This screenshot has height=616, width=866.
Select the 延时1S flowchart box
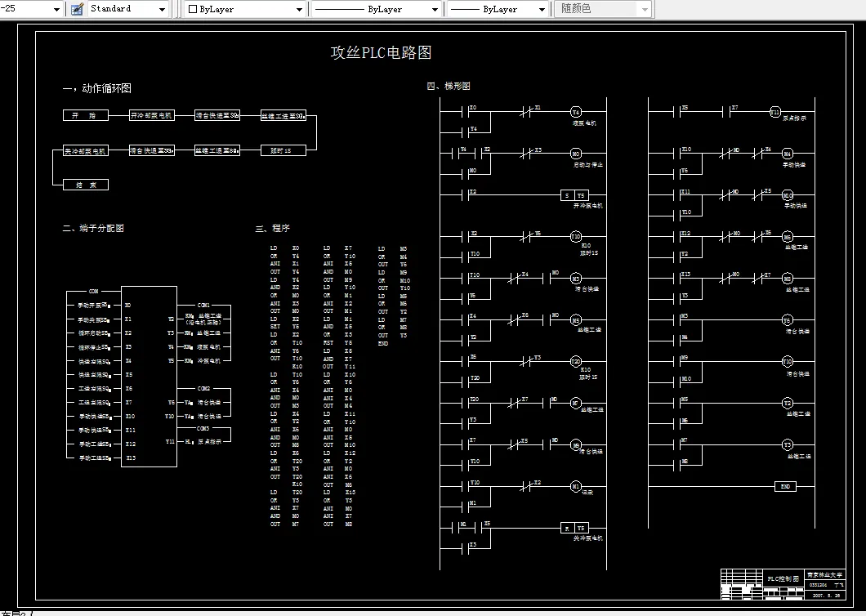tap(283, 150)
